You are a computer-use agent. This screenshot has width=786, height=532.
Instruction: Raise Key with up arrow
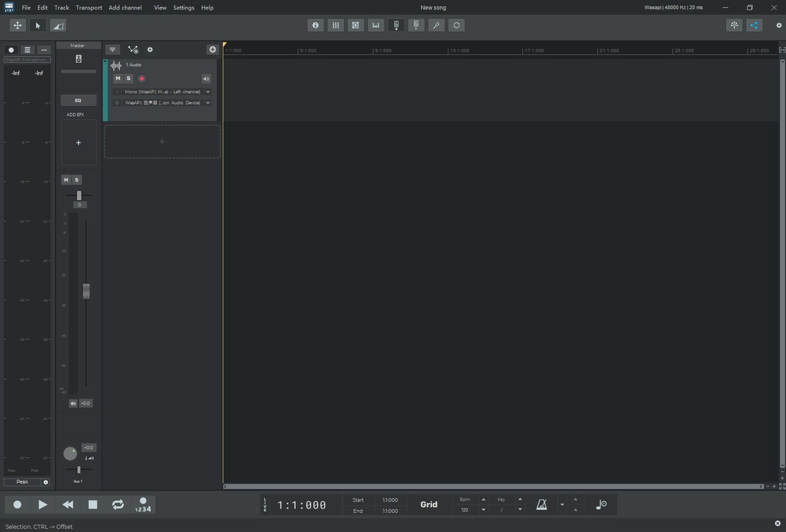point(520,499)
